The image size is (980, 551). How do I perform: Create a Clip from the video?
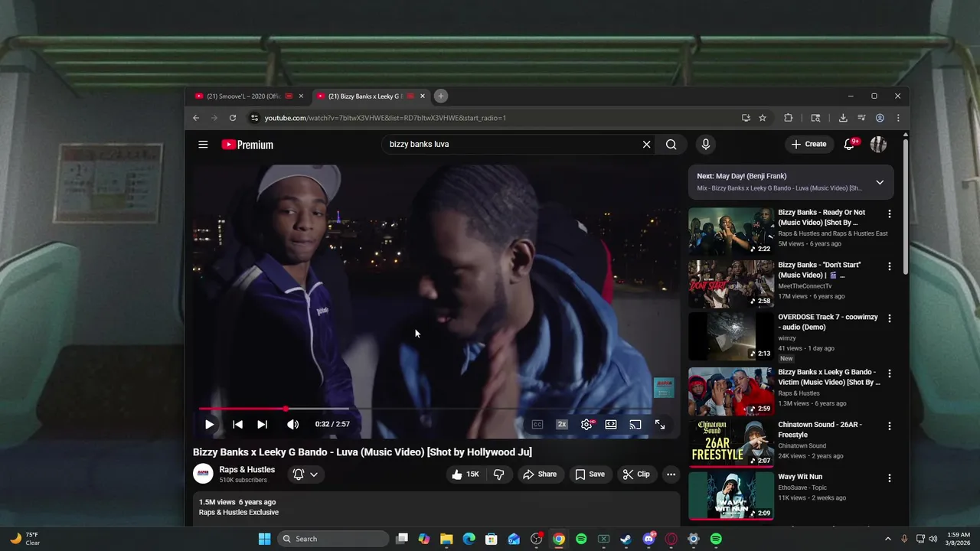[x=636, y=474]
